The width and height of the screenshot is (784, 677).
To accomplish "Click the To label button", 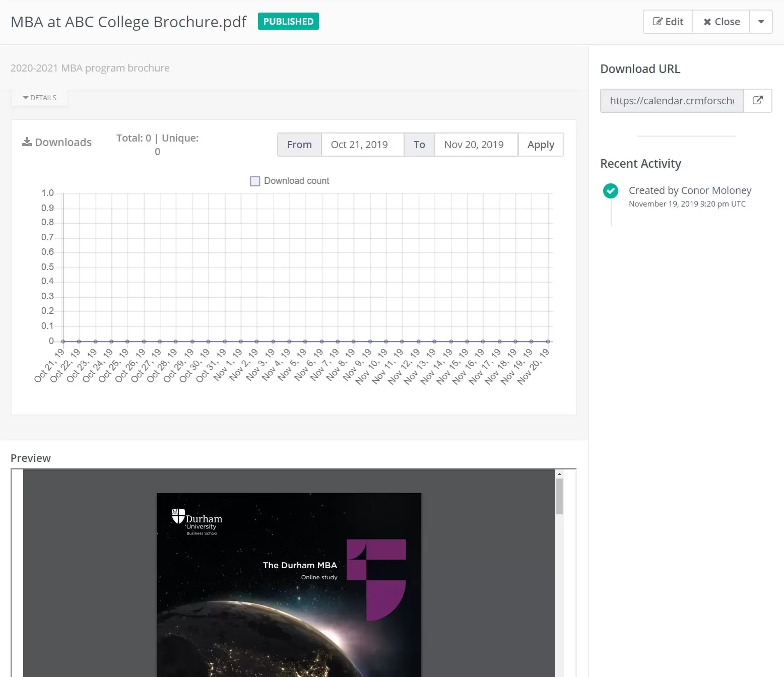I will [x=419, y=145].
